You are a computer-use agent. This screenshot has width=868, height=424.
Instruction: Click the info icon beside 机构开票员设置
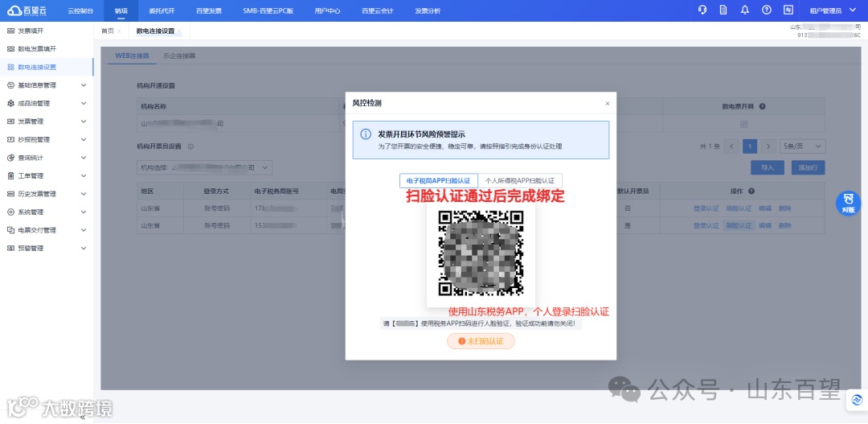click(x=190, y=147)
